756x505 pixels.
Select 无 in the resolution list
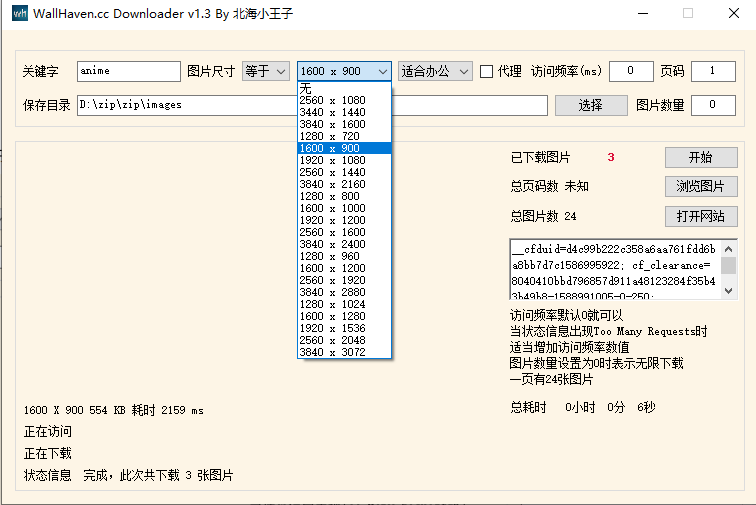344,88
